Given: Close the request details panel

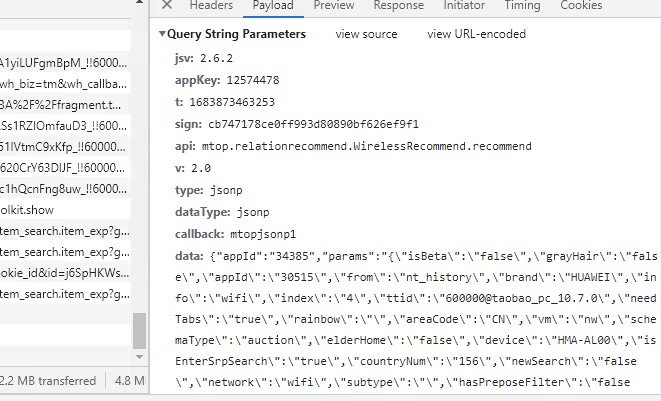Looking at the screenshot, I should (x=167, y=6).
